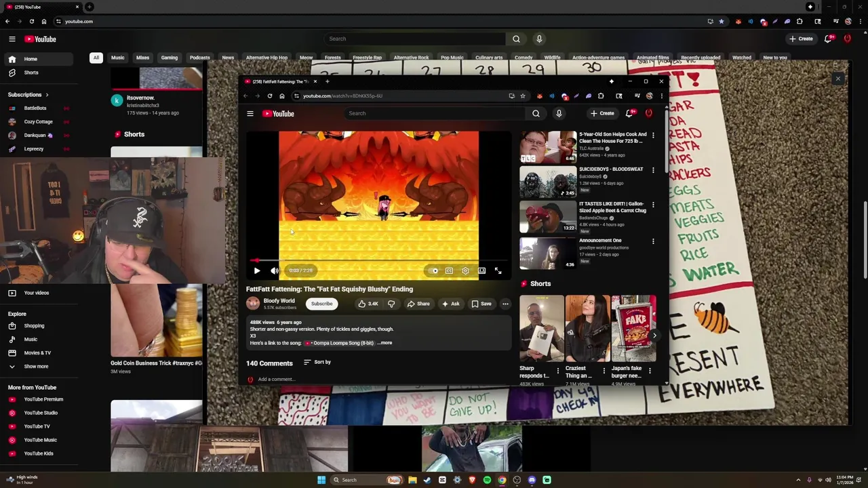This screenshot has width=868, height=488.
Task: Open the Cozy Cottage subscription channel
Action: [38, 122]
